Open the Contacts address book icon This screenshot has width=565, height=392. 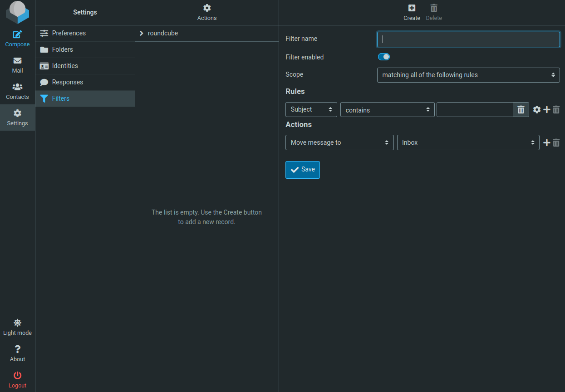click(x=17, y=91)
